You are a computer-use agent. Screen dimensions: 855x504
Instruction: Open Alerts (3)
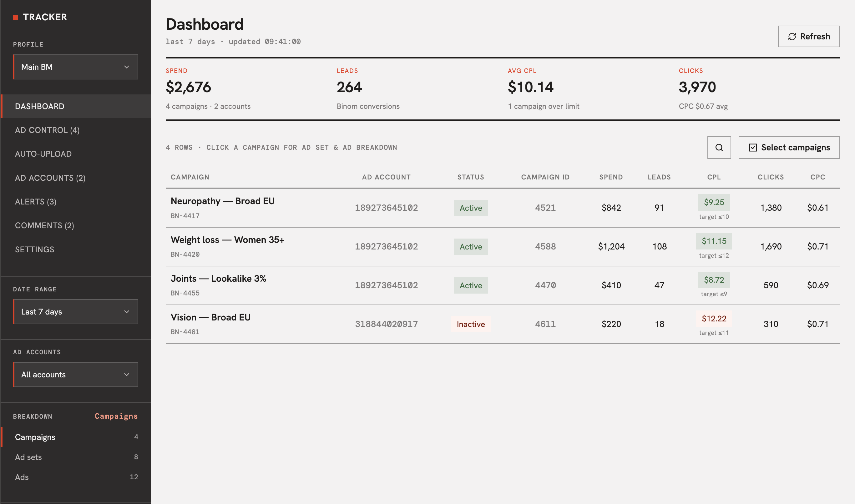pos(75,201)
